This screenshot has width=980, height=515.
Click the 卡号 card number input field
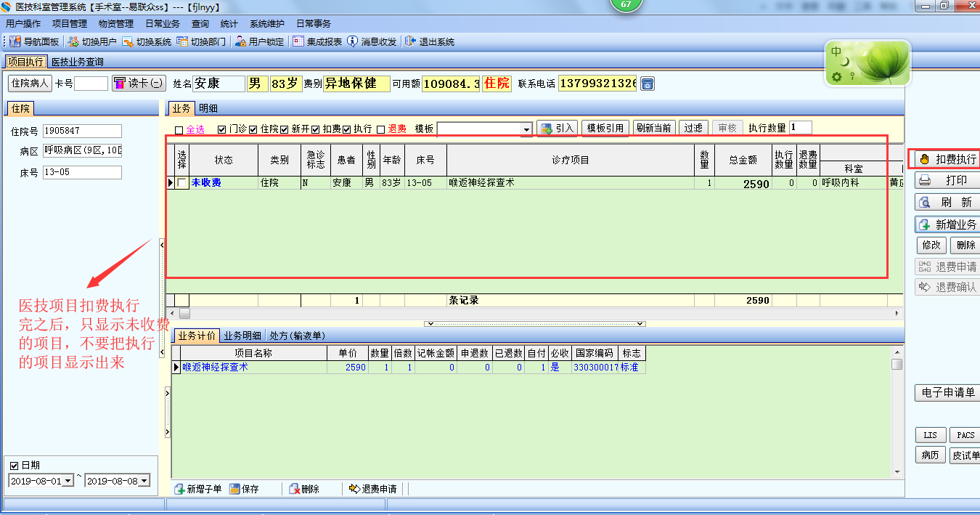(91, 84)
